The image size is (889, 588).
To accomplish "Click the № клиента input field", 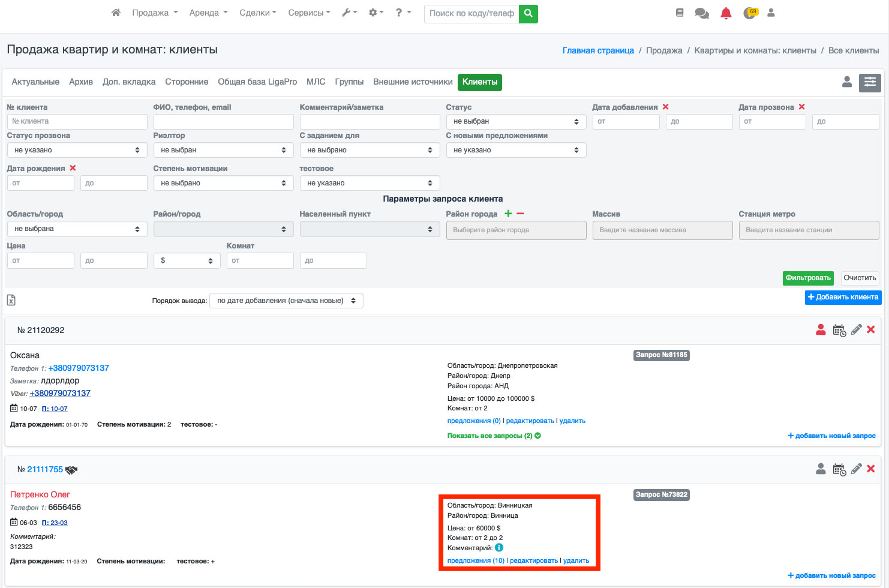I will tap(77, 121).
